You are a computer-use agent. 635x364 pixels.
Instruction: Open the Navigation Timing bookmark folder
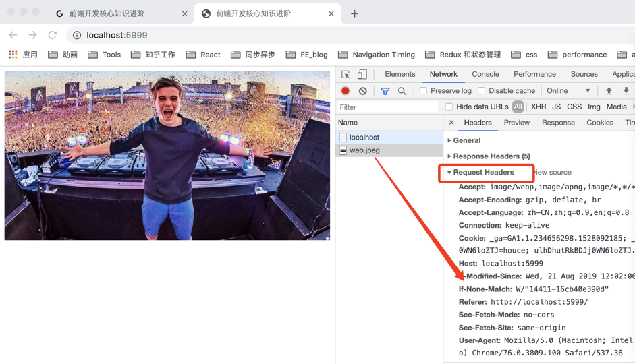tap(377, 55)
